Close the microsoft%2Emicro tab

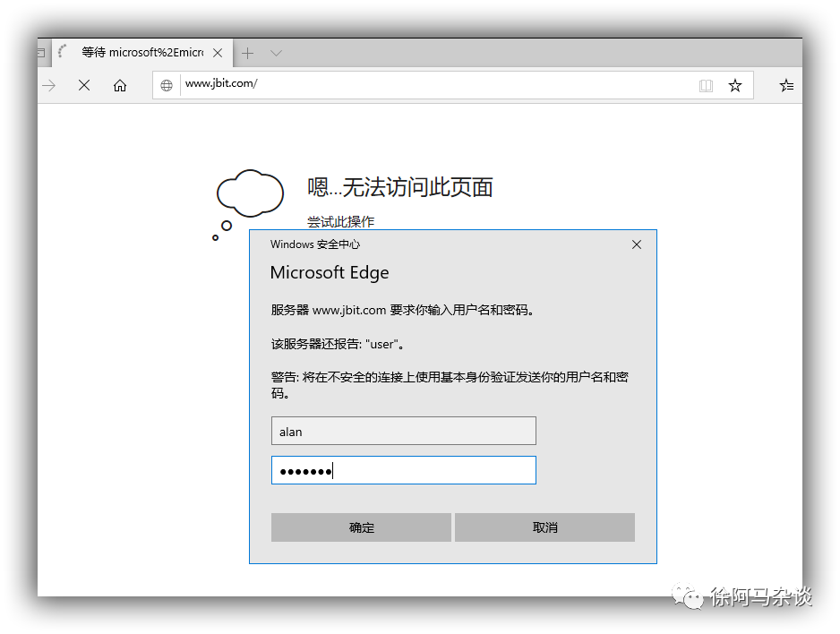coord(218,53)
